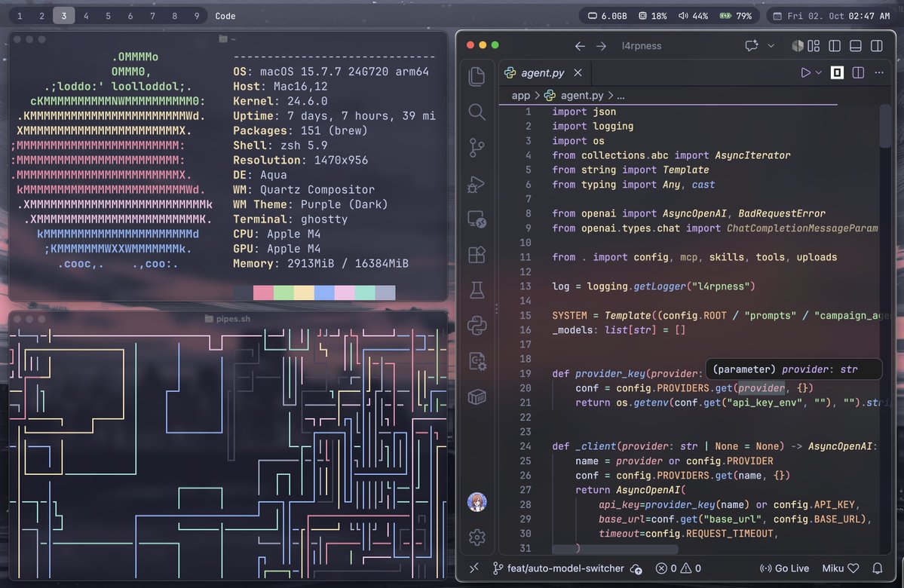
Task: Open the Testing flask view
Action: (x=477, y=290)
